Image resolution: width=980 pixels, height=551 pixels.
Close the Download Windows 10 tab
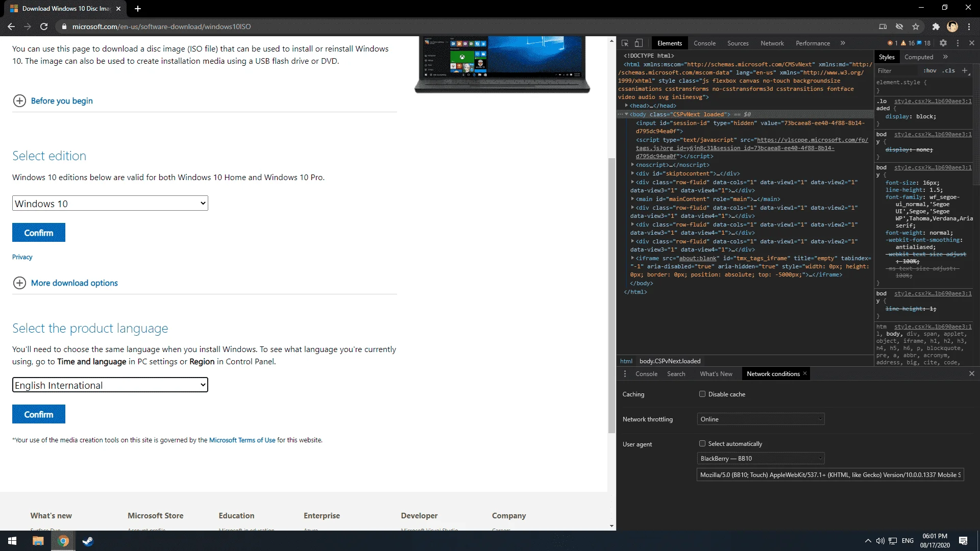point(118,9)
